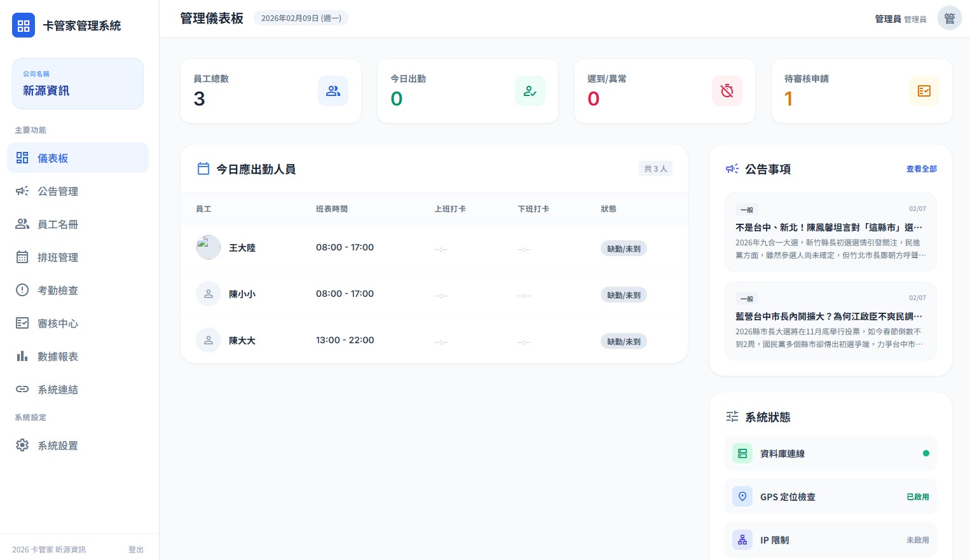Screen dimensions: 970x560
Task: Select the 新源資訊 company name card
Action: pyautogui.click(x=78, y=84)
